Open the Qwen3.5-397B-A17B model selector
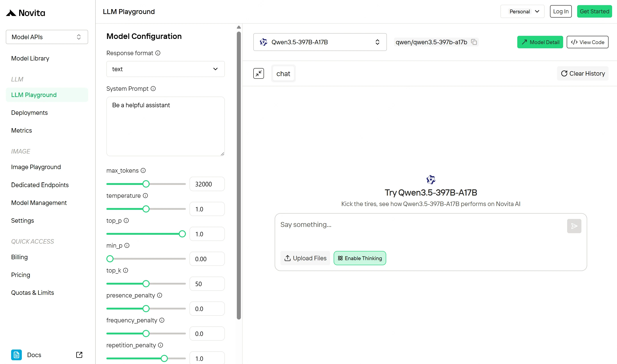Viewport: 617px width, 364px height. click(x=320, y=42)
